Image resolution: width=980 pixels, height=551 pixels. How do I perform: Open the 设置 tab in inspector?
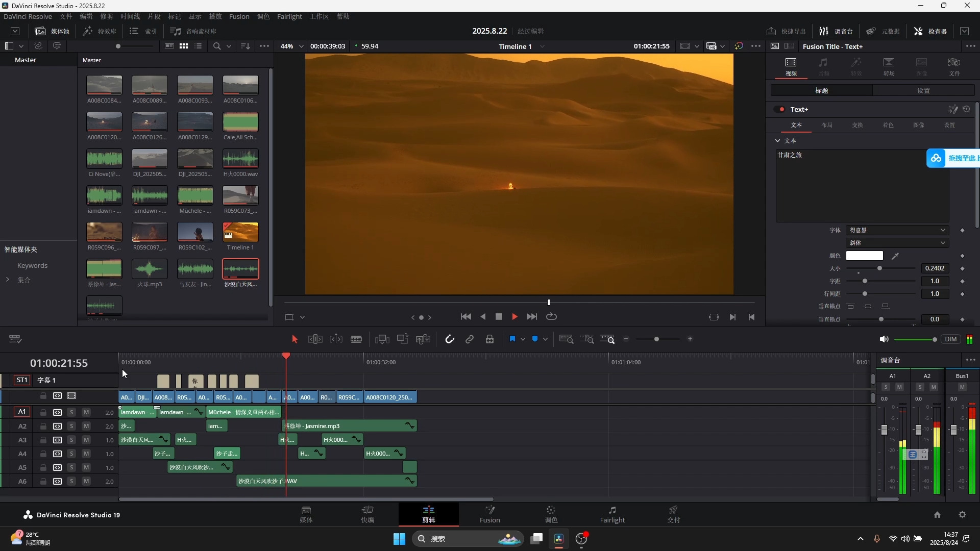pos(923,90)
